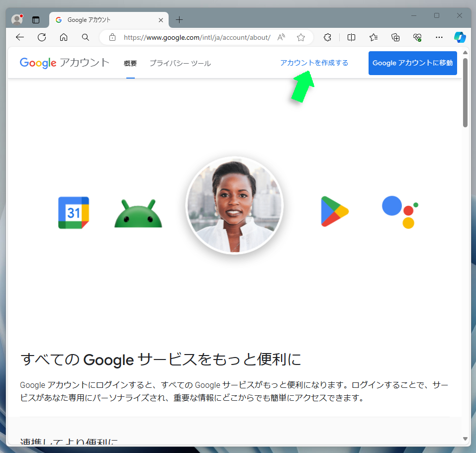476x453 pixels.
Task: View site information lock icon
Action: [112, 37]
